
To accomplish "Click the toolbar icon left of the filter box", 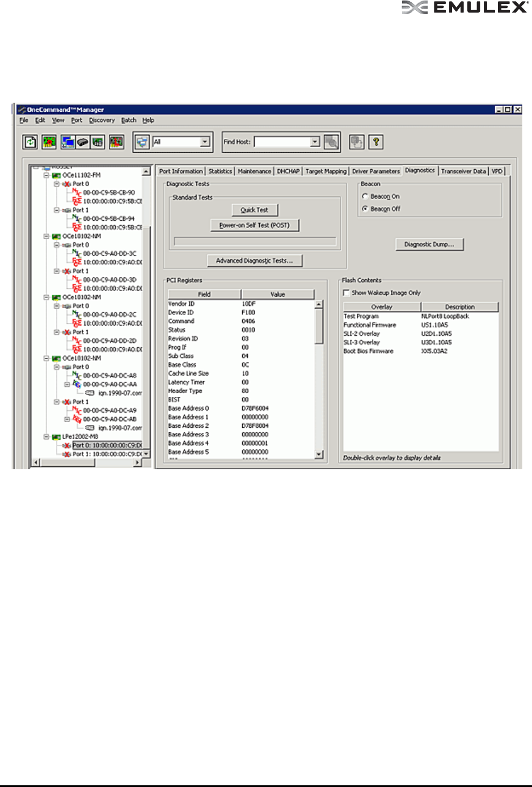I will pyautogui.click(x=116, y=142).
